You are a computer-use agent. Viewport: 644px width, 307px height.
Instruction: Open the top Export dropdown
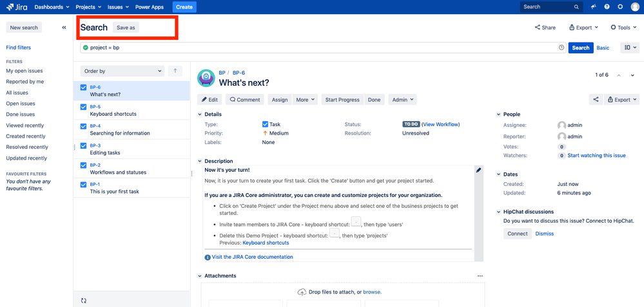(x=583, y=28)
